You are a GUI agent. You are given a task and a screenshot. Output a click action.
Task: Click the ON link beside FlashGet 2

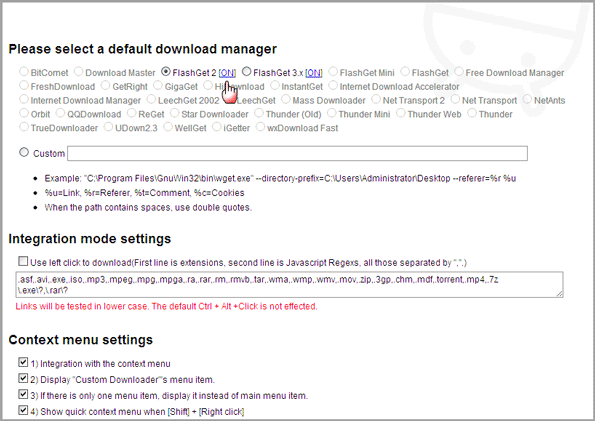click(227, 73)
